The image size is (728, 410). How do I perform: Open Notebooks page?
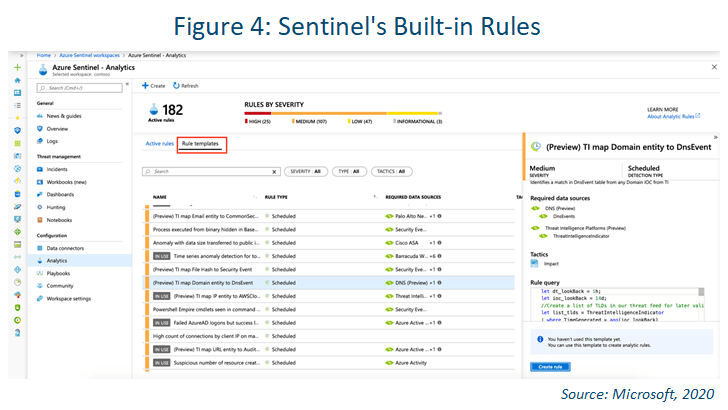click(59, 220)
